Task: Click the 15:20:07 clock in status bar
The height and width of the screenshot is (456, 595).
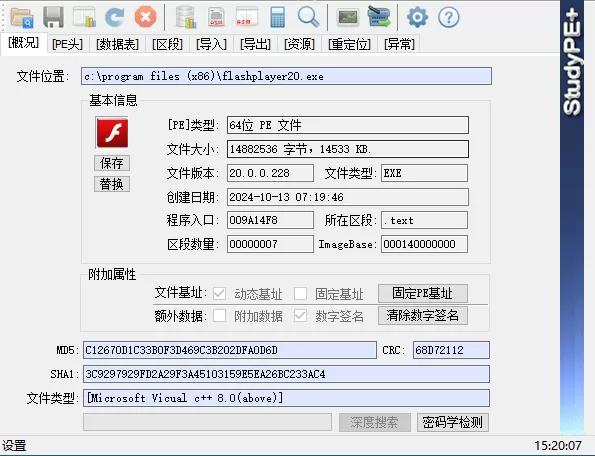Action: [558, 445]
